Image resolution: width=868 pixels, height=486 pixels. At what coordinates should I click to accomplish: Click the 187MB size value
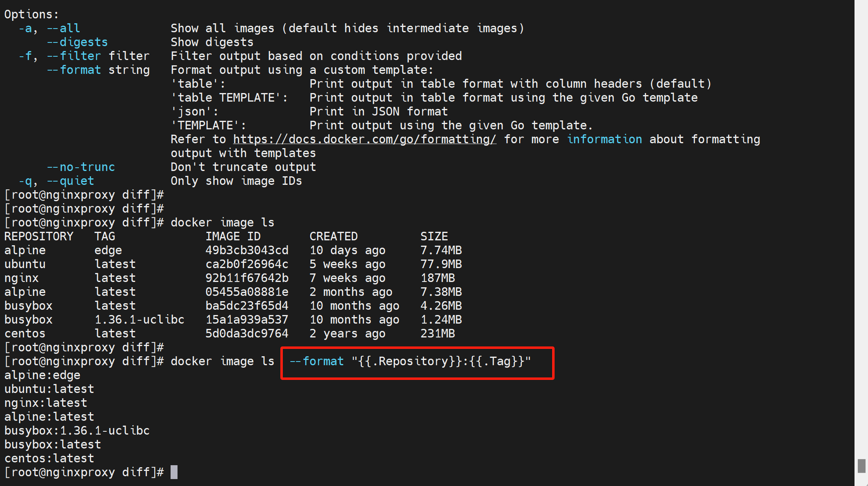click(437, 278)
